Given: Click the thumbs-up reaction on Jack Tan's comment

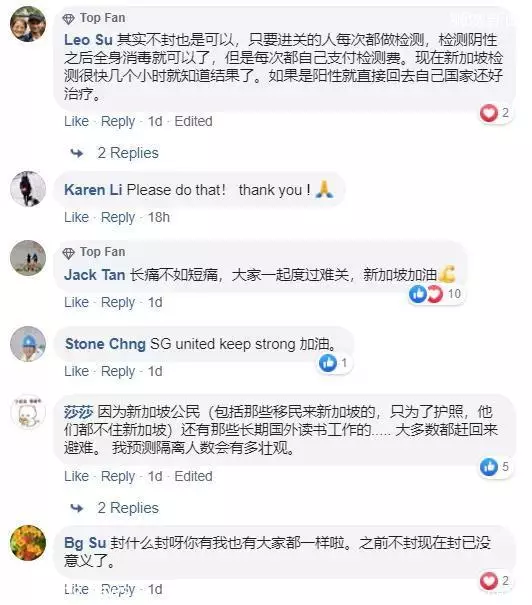Looking at the screenshot, I should (x=418, y=294).
